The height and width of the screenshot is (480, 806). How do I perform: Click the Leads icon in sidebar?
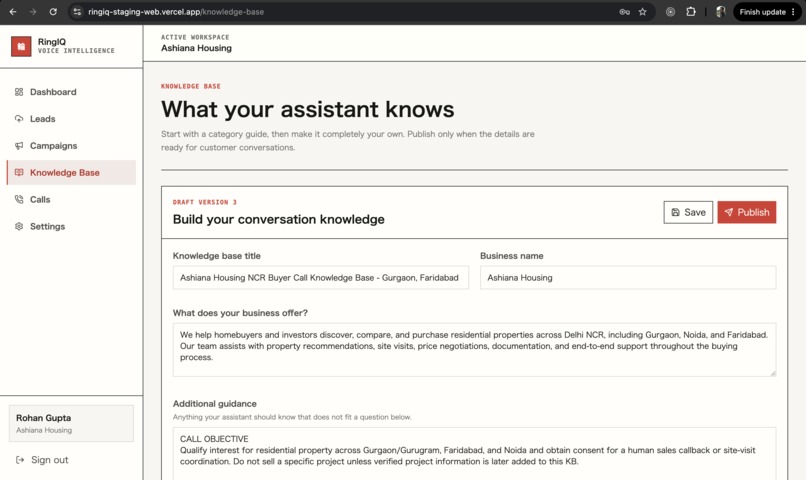click(19, 119)
